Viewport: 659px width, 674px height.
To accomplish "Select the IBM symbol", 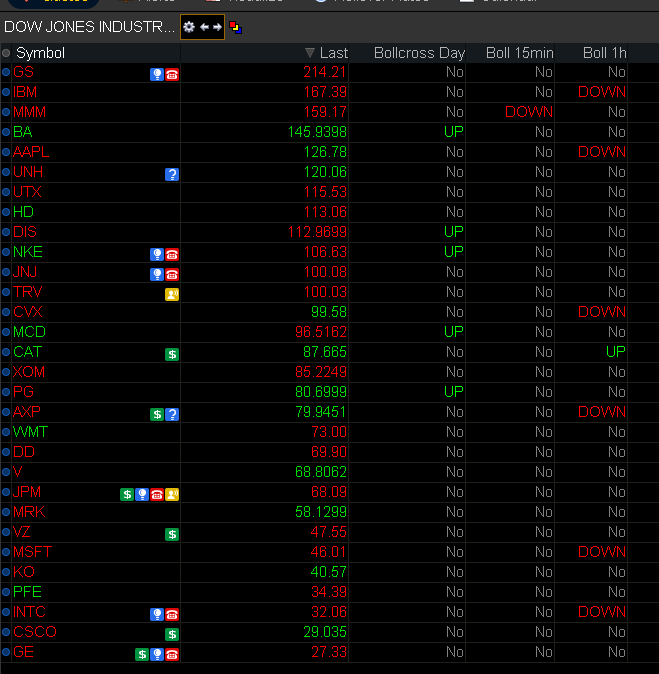I will (x=25, y=92).
